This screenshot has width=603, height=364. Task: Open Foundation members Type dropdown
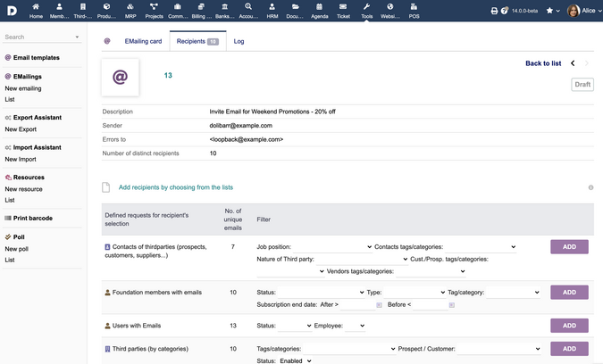coord(415,293)
